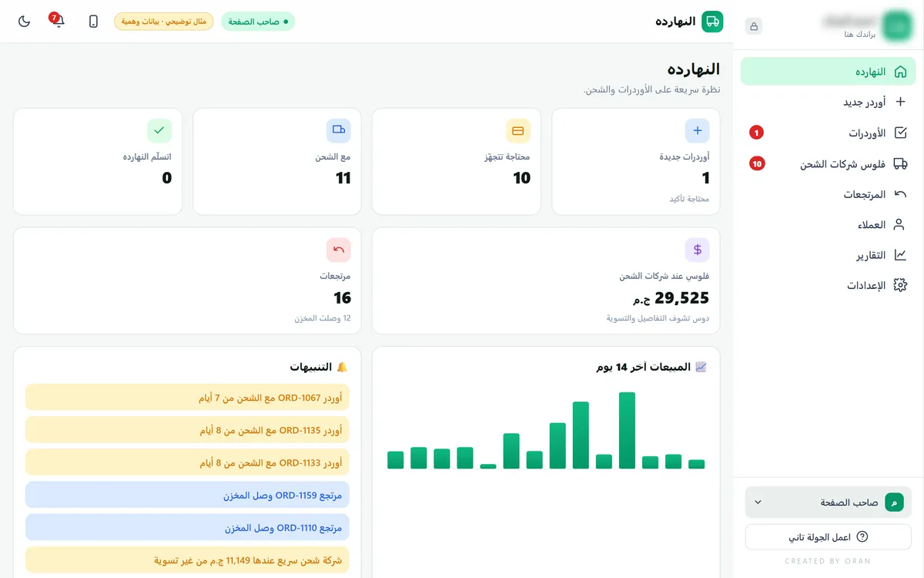
Task: Click the دوس تشوف التفاصيل والتسوية hint
Action: (x=658, y=318)
